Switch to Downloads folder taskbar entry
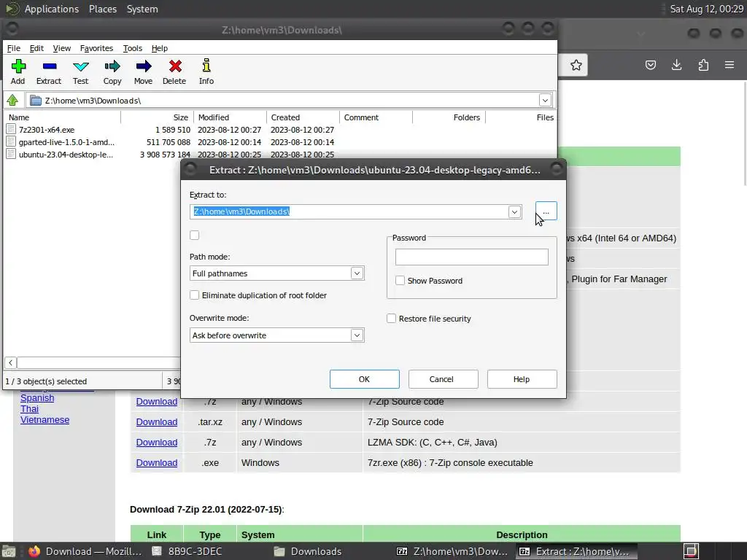Screen dimensions: 747x560 point(309,551)
